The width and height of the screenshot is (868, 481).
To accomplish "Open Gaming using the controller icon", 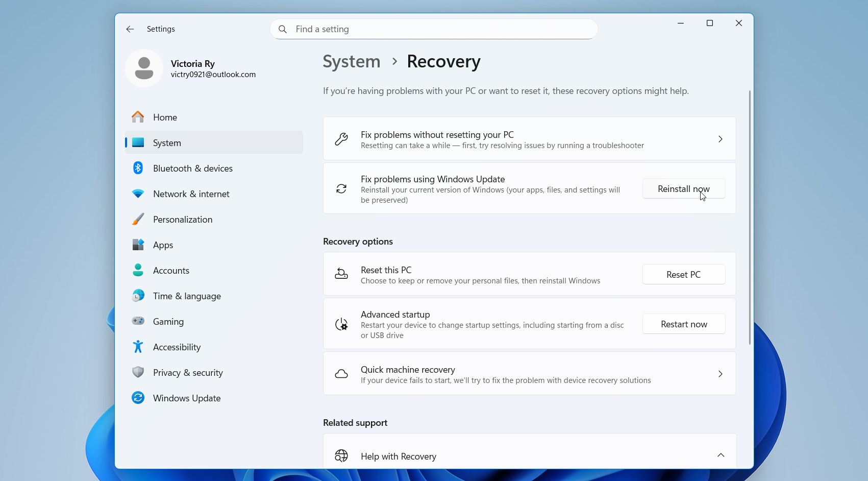I will pos(138,321).
